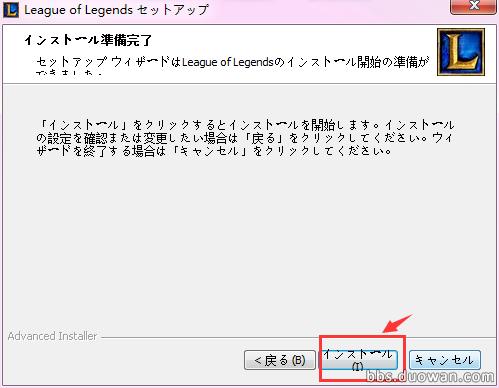Close the League of Legends setup window
The image size is (499, 388).
(473, 7)
